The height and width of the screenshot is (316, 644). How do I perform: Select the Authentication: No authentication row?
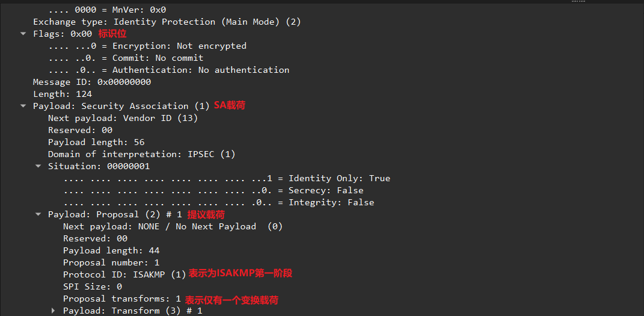tap(168, 70)
